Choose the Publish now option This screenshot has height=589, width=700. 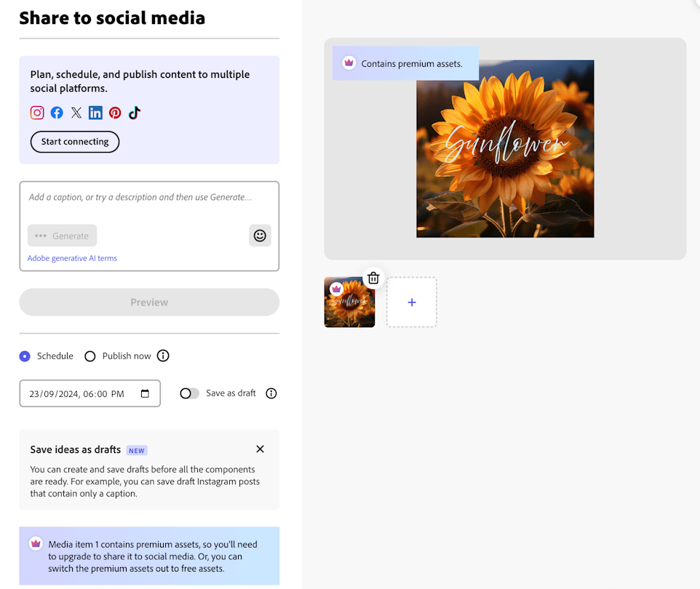90,356
